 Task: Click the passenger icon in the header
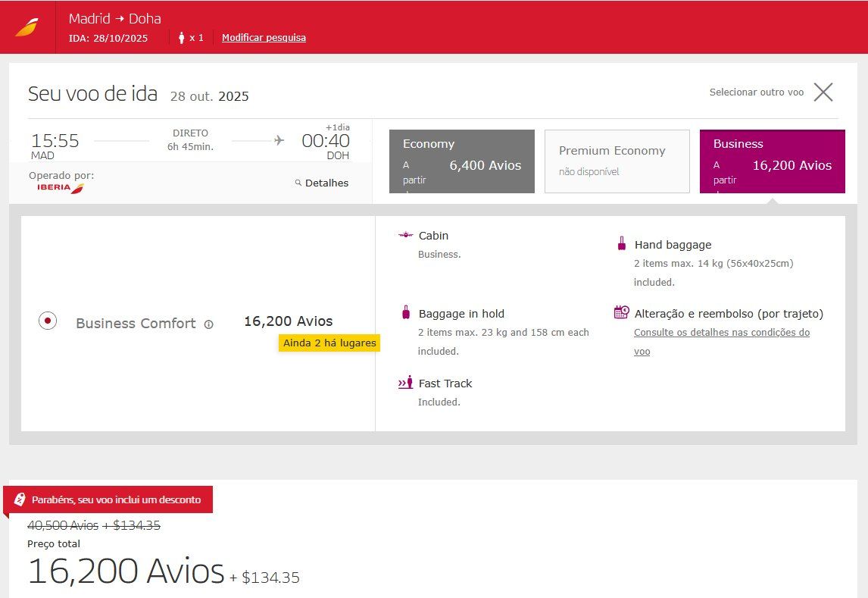click(x=181, y=38)
